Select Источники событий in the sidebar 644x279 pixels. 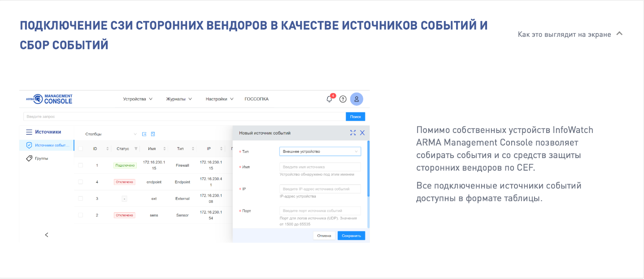click(47, 145)
